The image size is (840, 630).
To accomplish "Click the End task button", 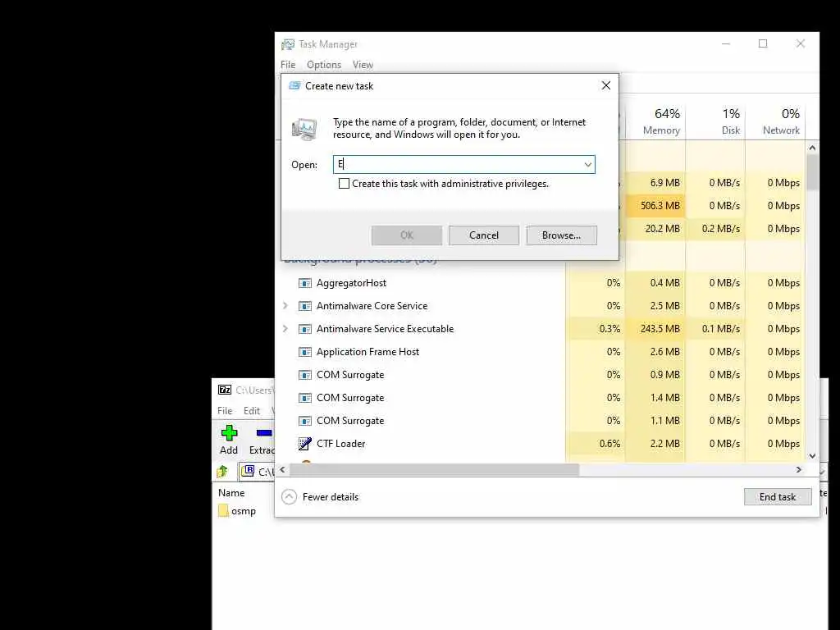I will 778,497.
